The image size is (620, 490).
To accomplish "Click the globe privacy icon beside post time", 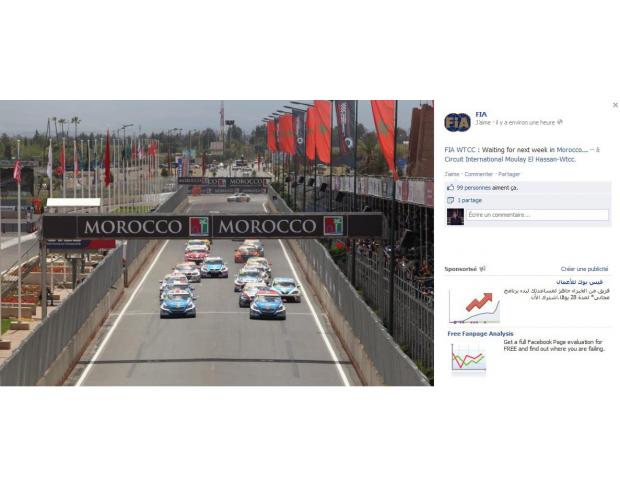I will [560, 123].
